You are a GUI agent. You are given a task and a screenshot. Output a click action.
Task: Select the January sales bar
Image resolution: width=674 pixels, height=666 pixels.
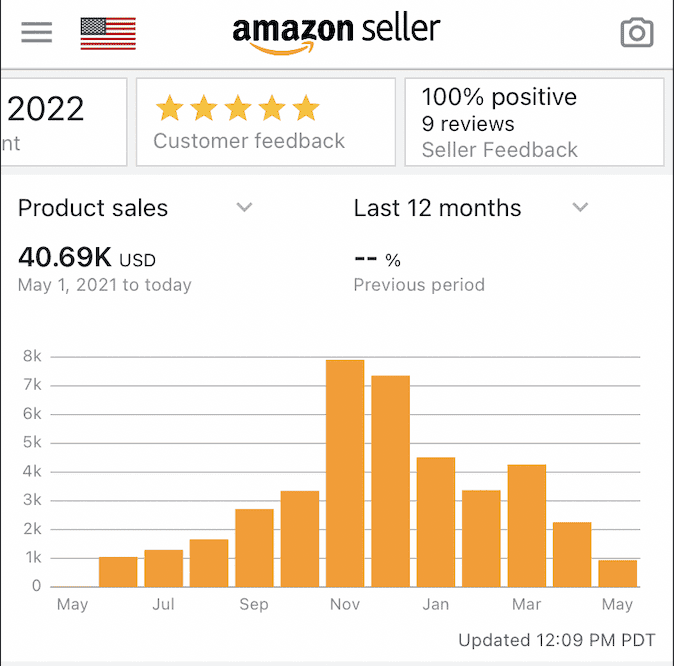pyautogui.click(x=436, y=522)
